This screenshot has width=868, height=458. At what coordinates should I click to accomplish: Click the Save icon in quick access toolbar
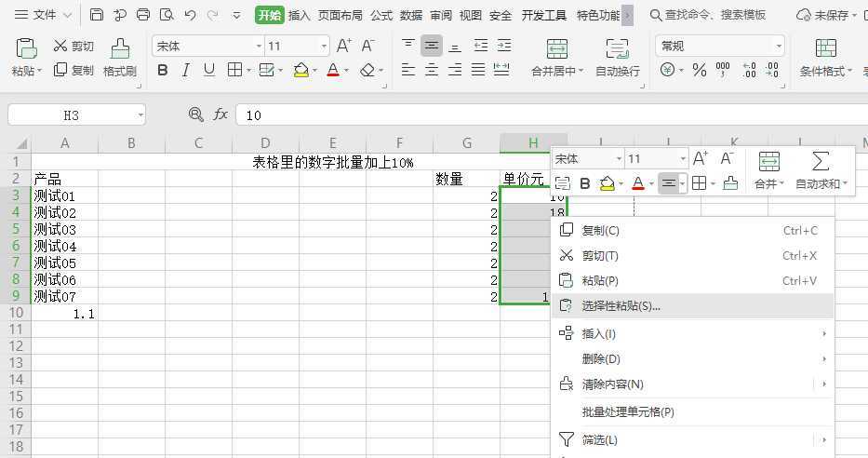pos(97,15)
